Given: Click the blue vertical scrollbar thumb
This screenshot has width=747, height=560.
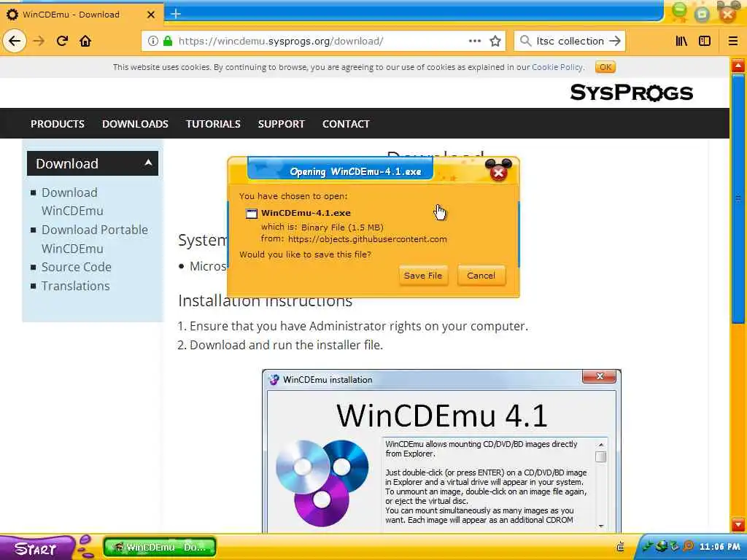Looking at the screenshot, I should (x=738, y=199).
